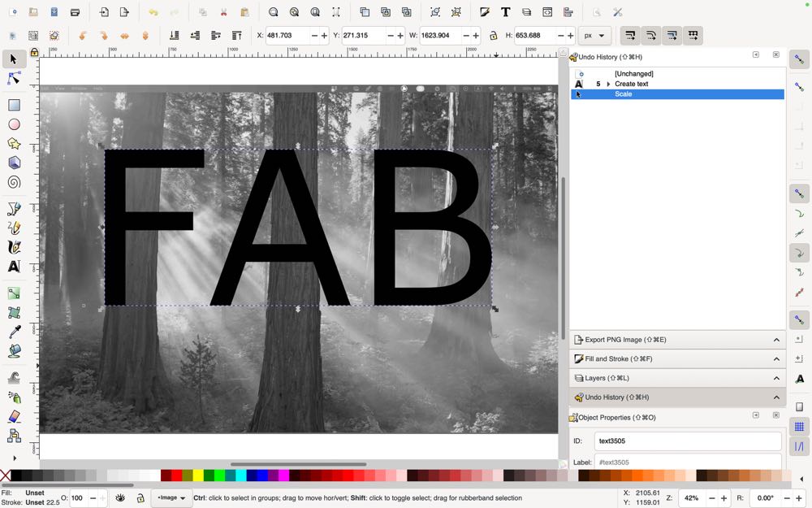Toggle scale rounded corners option
Screen dimensions: 812x508
point(651,35)
